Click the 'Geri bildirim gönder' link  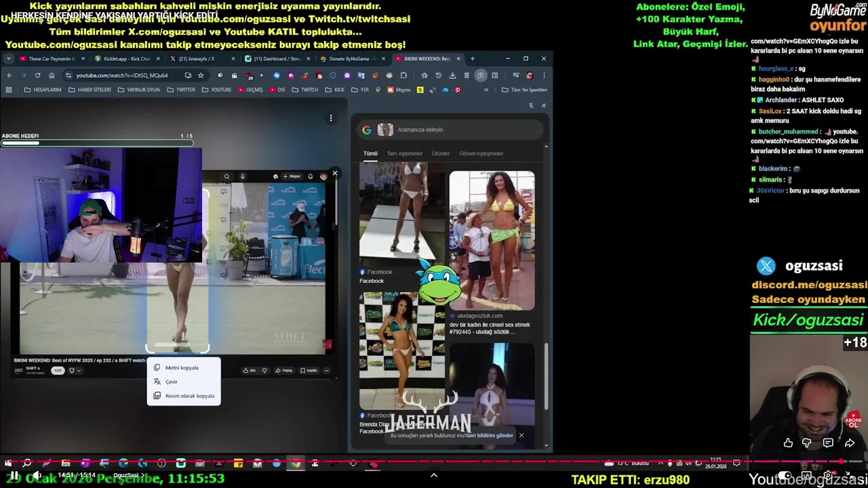coord(489,435)
